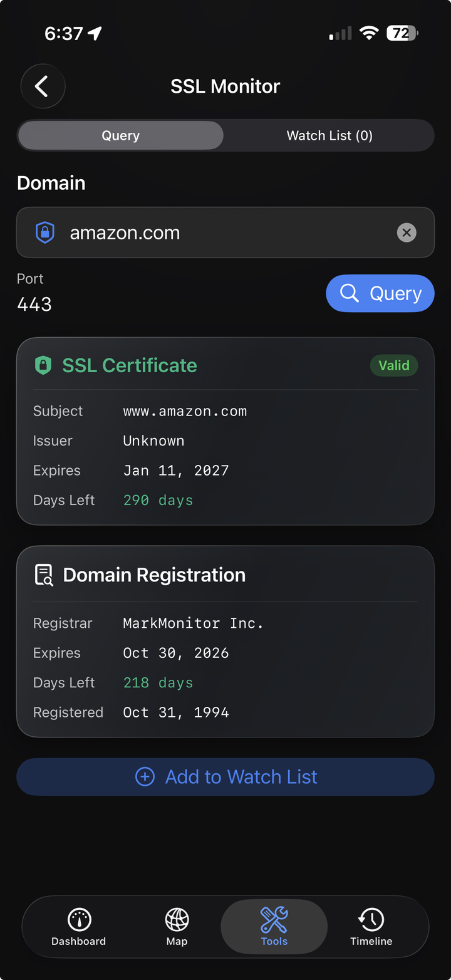Tap the Domain section label
Viewport: 451px width, 980px height.
[x=51, y=183]
